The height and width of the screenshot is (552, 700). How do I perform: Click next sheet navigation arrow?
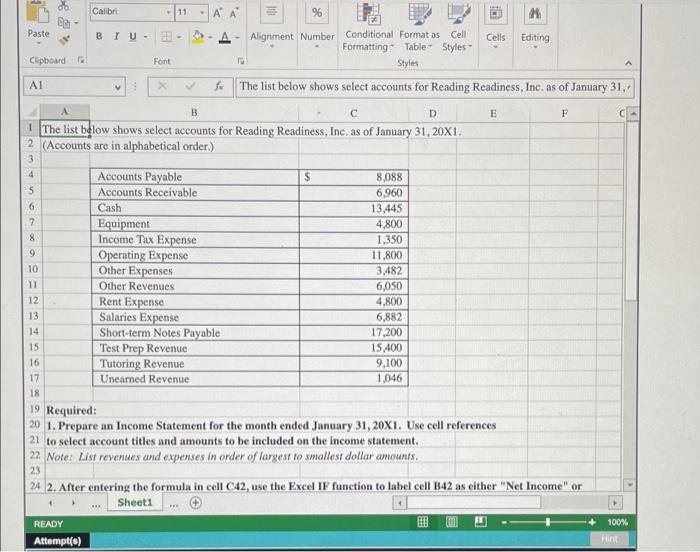click(x=73, y=503)
